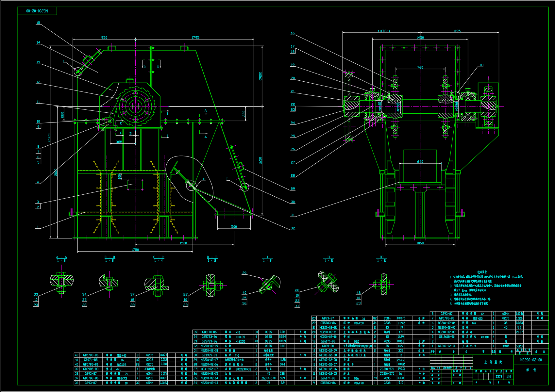Image resolution: width=555 pixels, height=392 pixels.
Task: Click balloon 1 at the lower left frame
Action: click(x=38, y=226)
